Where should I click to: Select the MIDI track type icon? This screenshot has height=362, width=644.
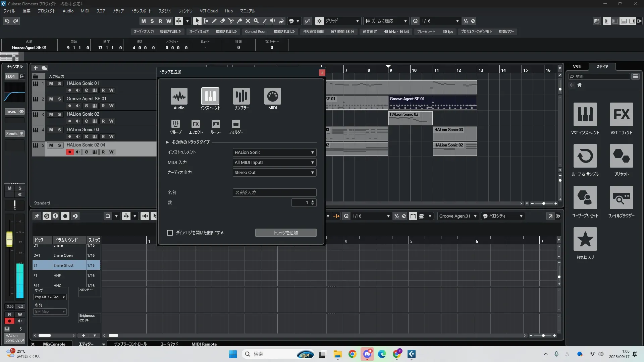click(x=272, y=96)
